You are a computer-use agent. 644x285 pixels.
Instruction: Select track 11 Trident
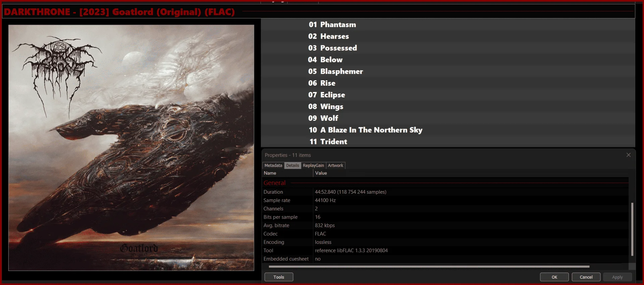pos(448,142)
